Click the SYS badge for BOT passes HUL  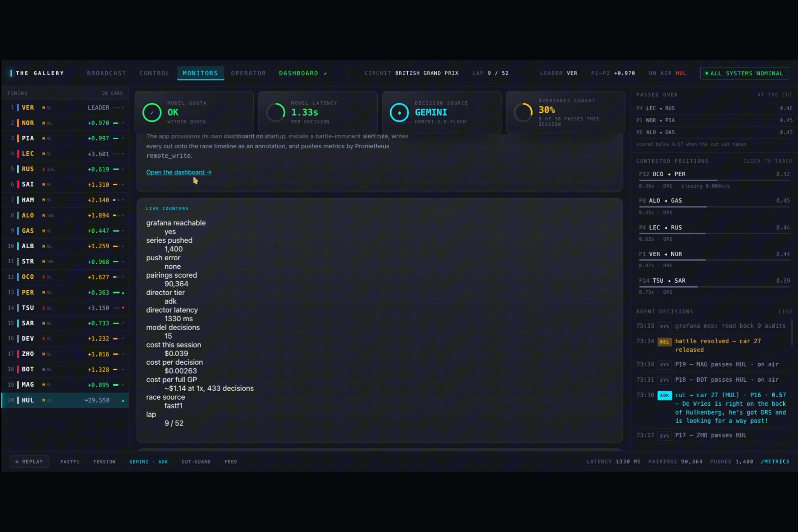[x=664, y=380]
